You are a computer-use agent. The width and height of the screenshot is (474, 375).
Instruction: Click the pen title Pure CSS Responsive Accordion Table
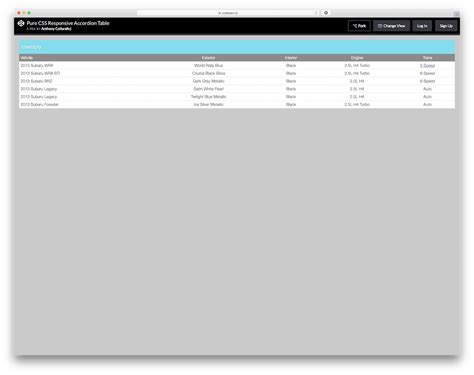(68, 23)
